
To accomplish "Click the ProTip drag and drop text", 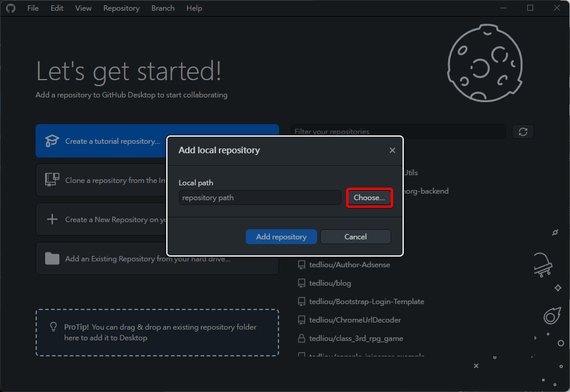I will (x=160, y=333).
